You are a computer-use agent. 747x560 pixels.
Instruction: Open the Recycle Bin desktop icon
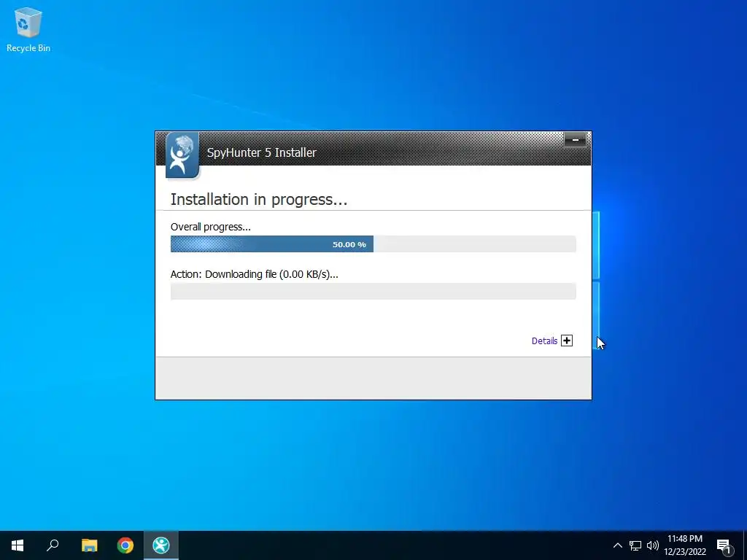click(28, 29)
